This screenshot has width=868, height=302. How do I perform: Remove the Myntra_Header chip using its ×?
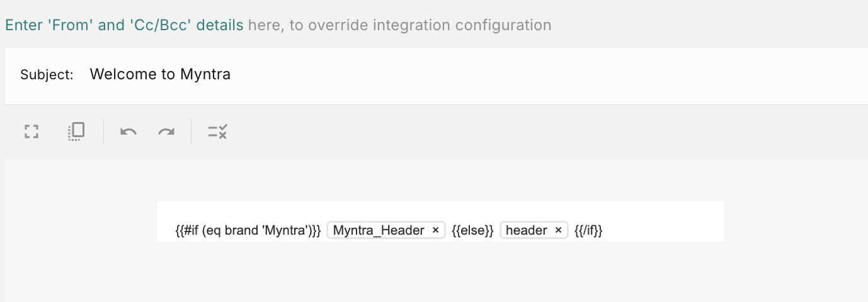[x=435, y=231]
